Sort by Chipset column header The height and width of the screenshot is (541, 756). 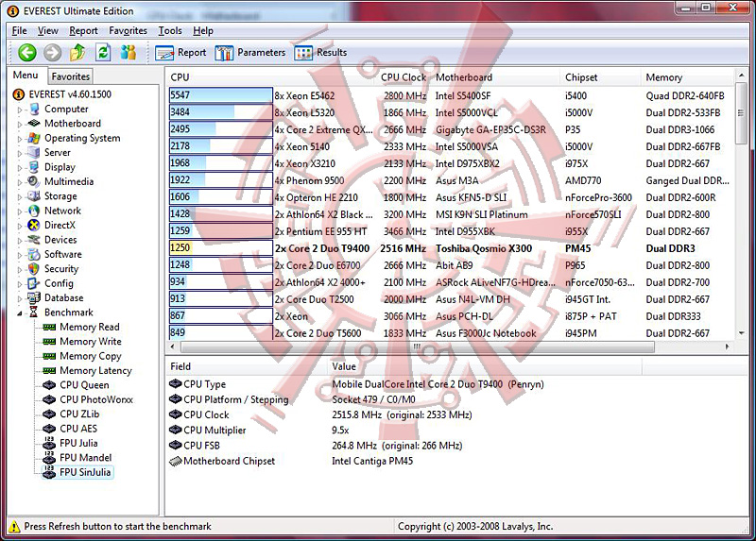[x=601, y=77]
